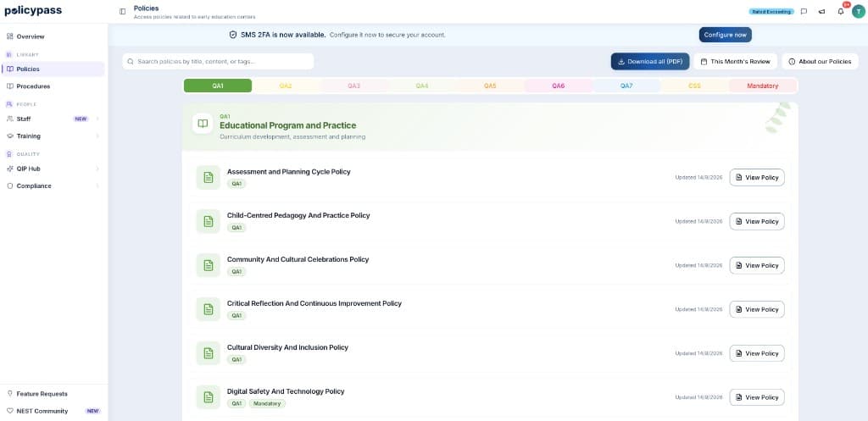Screen dimensions: 868x421
Task: Toggle the sidebar collapse icon
Action: point(122,12)
